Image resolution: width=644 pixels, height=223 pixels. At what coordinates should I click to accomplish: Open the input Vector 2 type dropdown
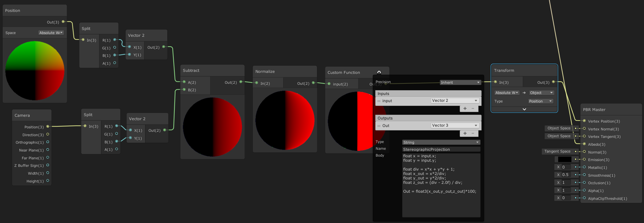click(x=455, y=100)
